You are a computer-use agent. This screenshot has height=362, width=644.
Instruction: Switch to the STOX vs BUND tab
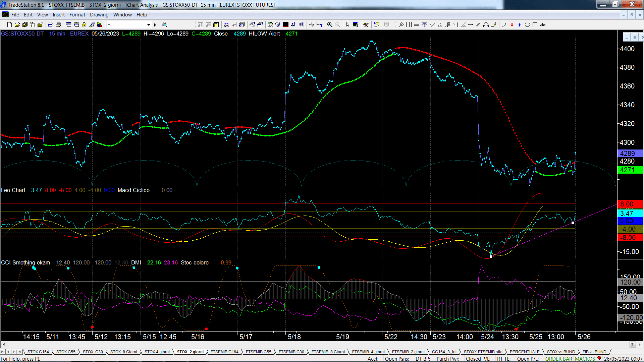point(561,352)
